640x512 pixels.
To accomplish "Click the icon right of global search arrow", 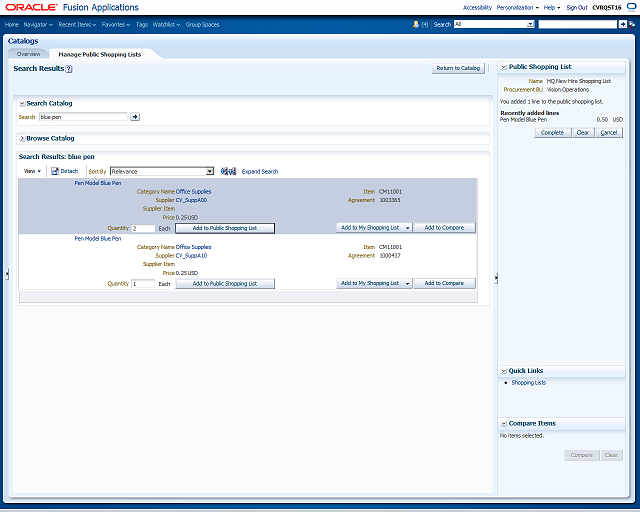I will pyautogui.click(x=632, y=24).
